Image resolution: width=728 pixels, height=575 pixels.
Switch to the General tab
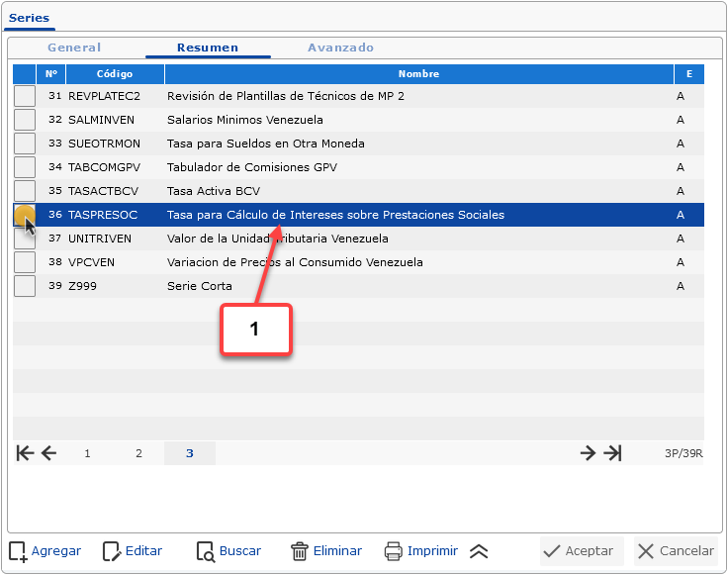[74, 48]
